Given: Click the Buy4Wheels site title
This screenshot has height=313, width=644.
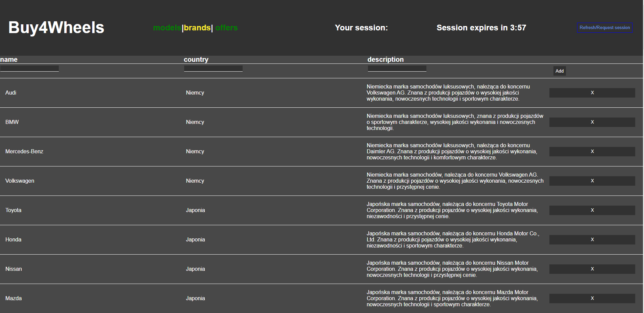Looking at the screenshot, I should pyautogui.click(x=56, y=27).
